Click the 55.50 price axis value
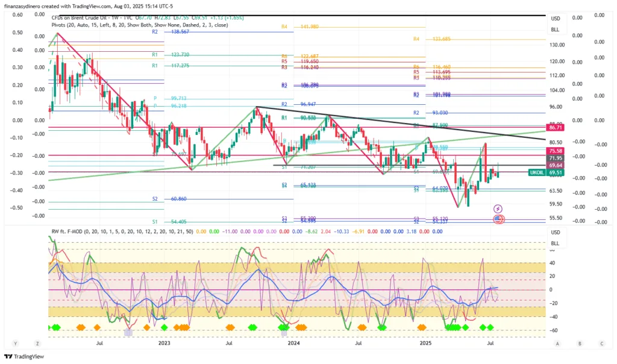The height and width of the screenshot is (364, 617). coord(556,218)
